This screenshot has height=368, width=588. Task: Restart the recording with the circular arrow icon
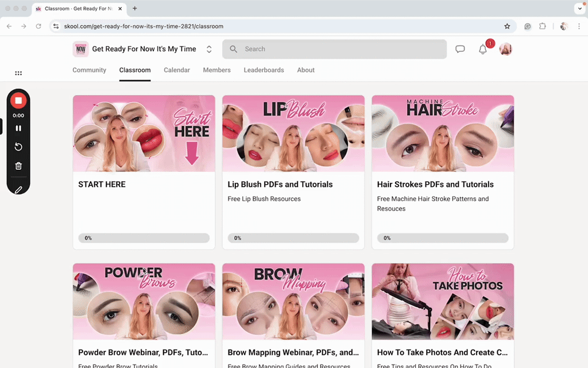tap(18, 147)
